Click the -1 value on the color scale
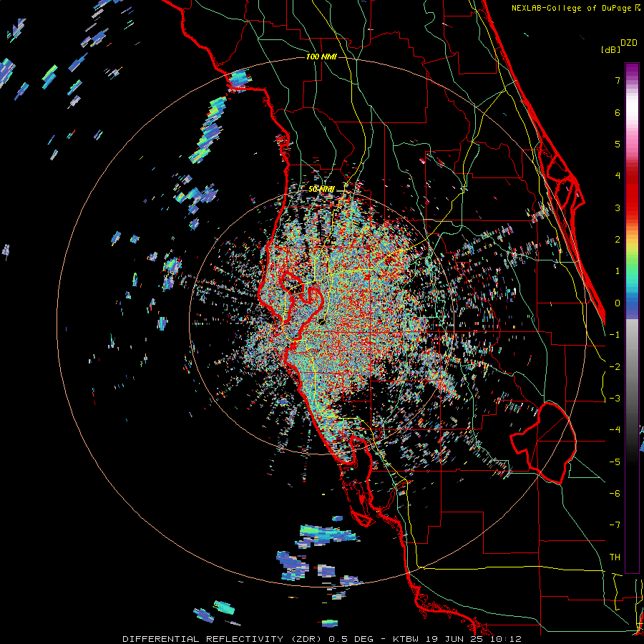The width and height of the screenshot is (644, 644). pos(615,335)
